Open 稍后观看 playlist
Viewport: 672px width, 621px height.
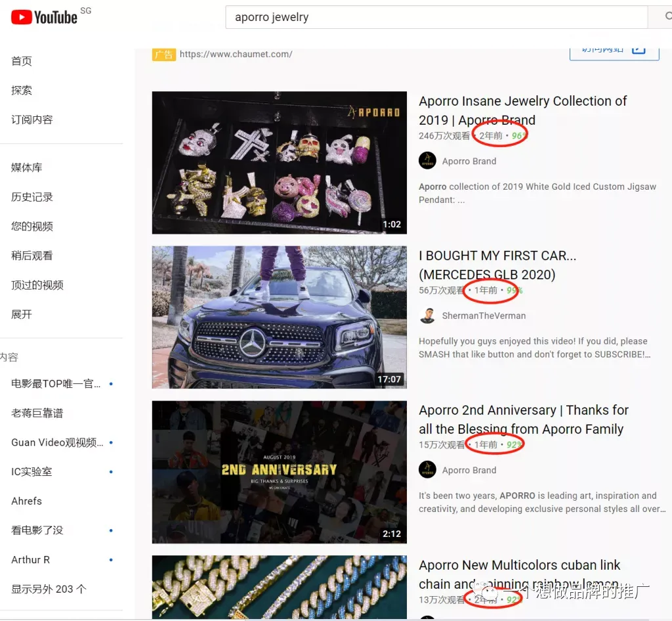(32, 255)
